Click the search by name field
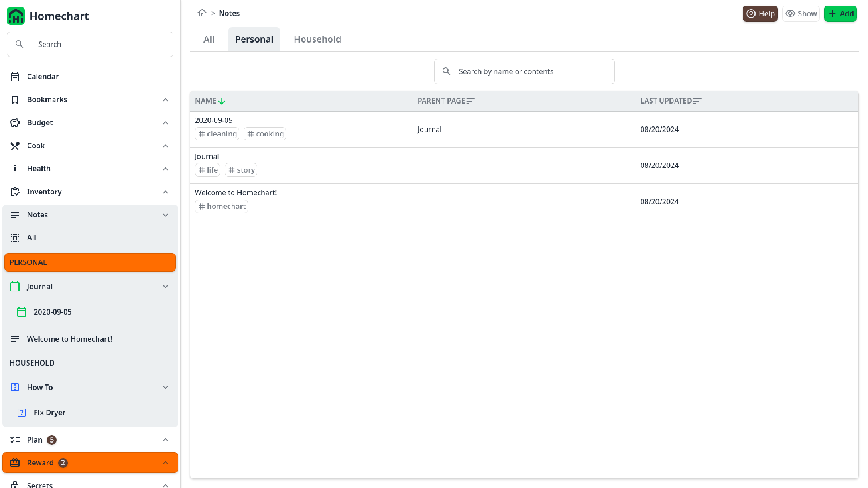 524,71
